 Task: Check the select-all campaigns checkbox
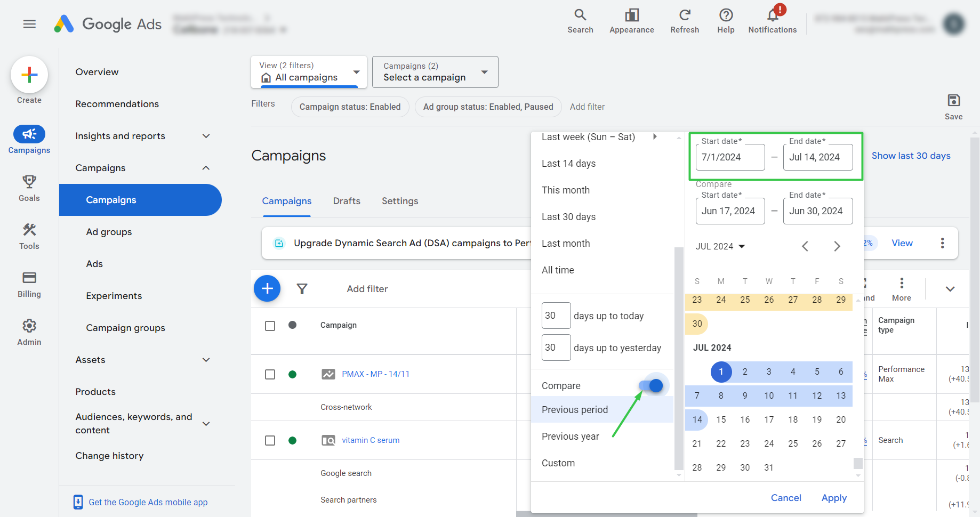tap(270, 326)
